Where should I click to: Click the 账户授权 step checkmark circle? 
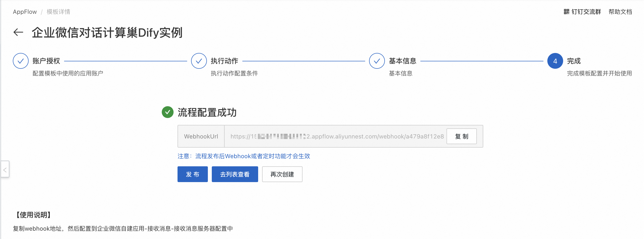20,61
